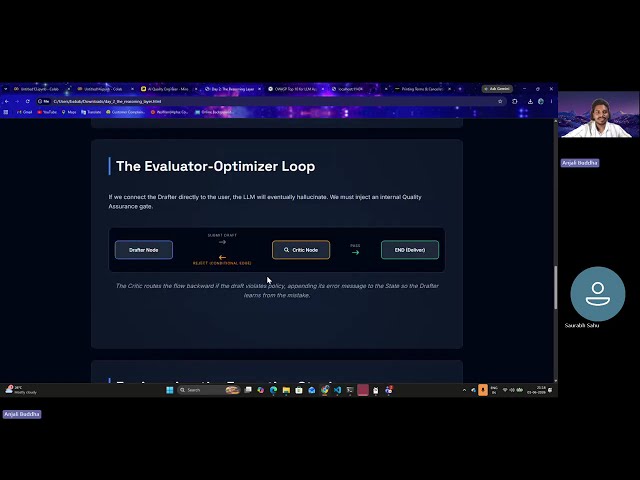Open the YouTube bookmark

[x=47, y=112]
